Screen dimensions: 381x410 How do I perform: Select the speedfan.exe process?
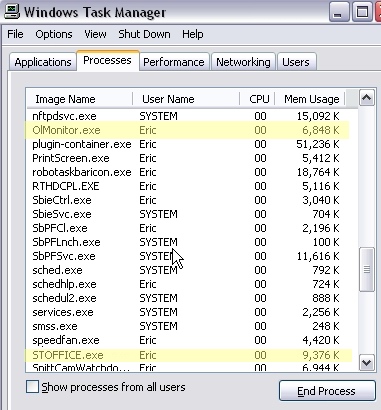[x=187, y=340]
